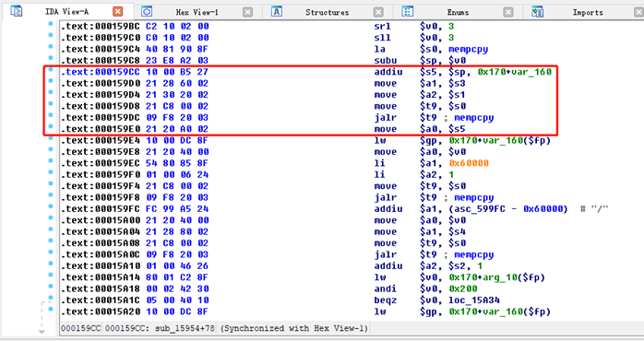Click the 0x200 operand of andi
Viewport: 644px width, 341px height.
point(463,288)
